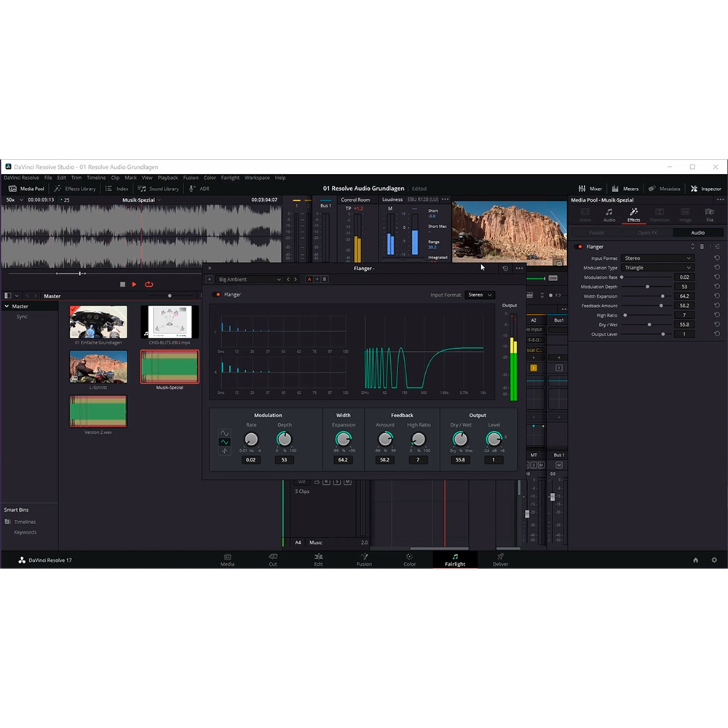Open Input Format dropdown in Inspector
This screenshot has width=728, height=728.
657,258
